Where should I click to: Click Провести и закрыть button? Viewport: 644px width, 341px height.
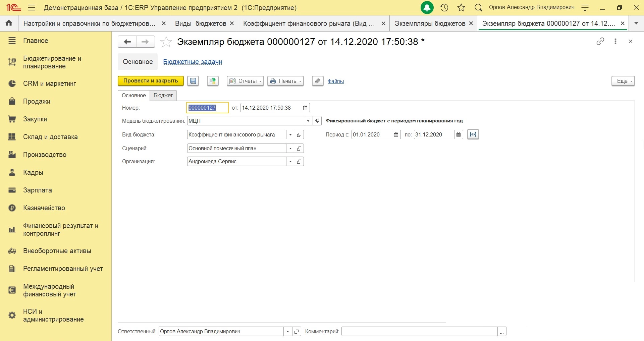pos(151,81)
